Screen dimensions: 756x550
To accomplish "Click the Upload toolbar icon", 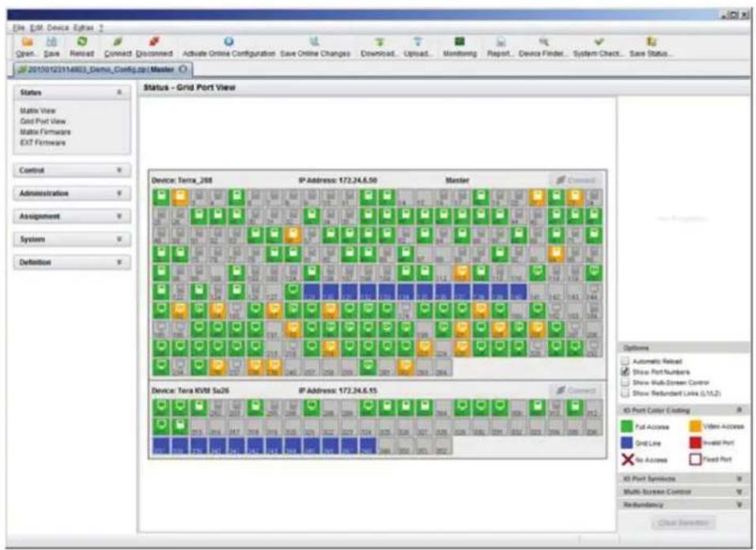I will [x=418, y=42].
